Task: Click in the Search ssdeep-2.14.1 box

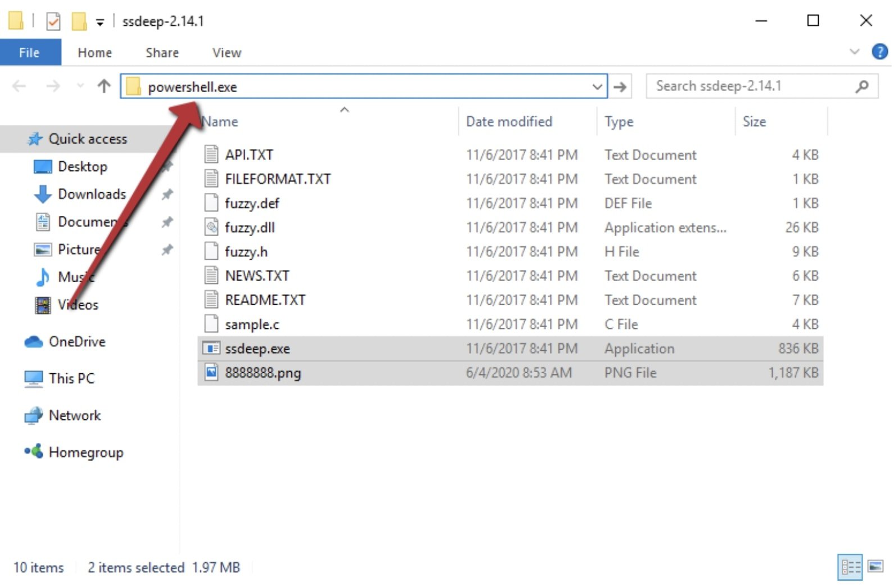Action: coord(748,86)
